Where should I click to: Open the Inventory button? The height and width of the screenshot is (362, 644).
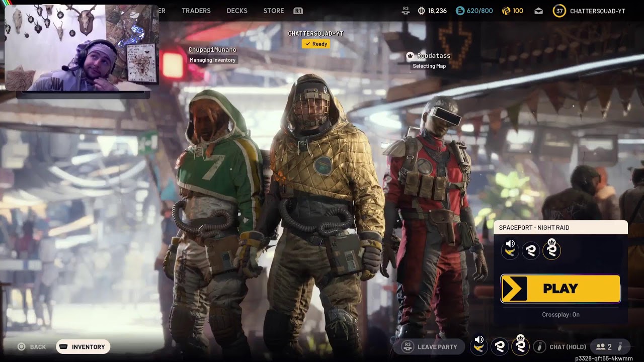83,347
